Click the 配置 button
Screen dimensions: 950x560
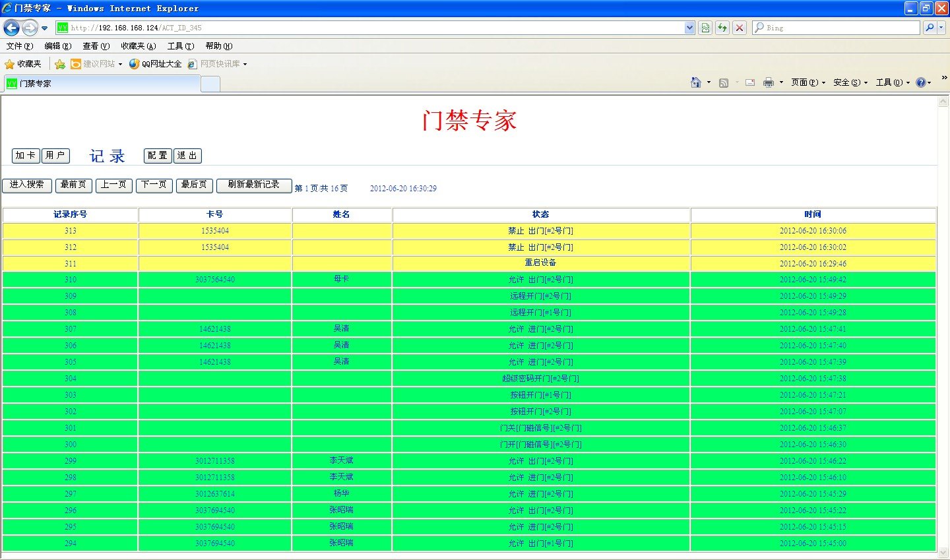(158, 156)
